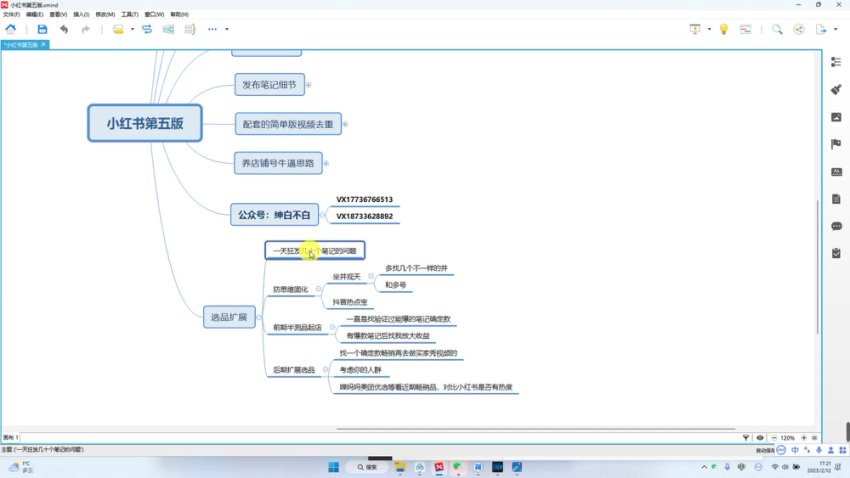Open the Outline panel in the sidebar
The height and width of the screenshot is (478, 850).
click(836, 62)
